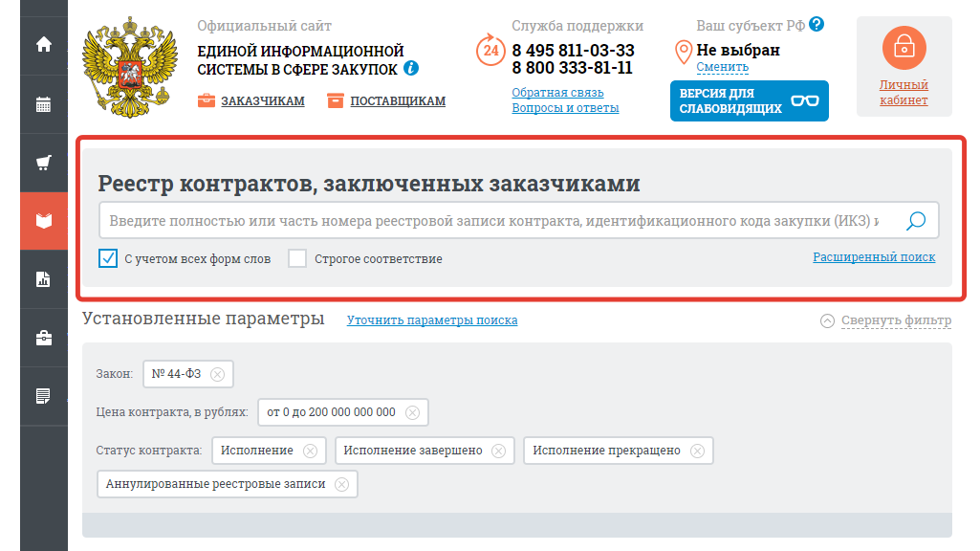Open the Заказчикам menu item
980x551 pixels.
coord(262,100)
